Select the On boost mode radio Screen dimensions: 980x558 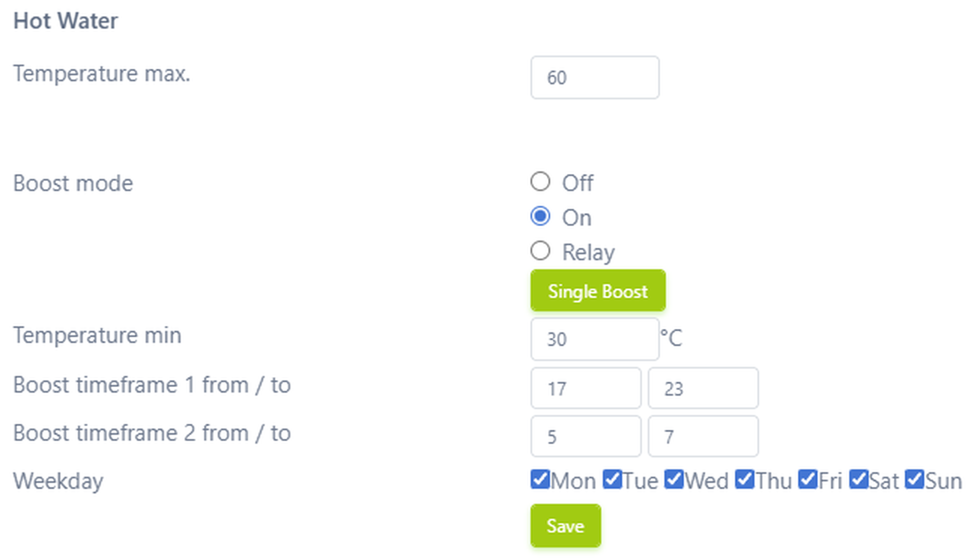[540, 216]
